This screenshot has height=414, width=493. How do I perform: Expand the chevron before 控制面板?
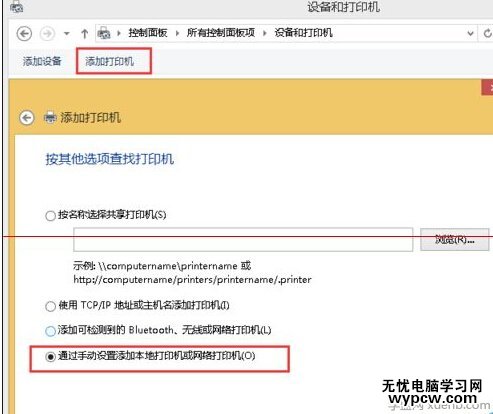119,33
